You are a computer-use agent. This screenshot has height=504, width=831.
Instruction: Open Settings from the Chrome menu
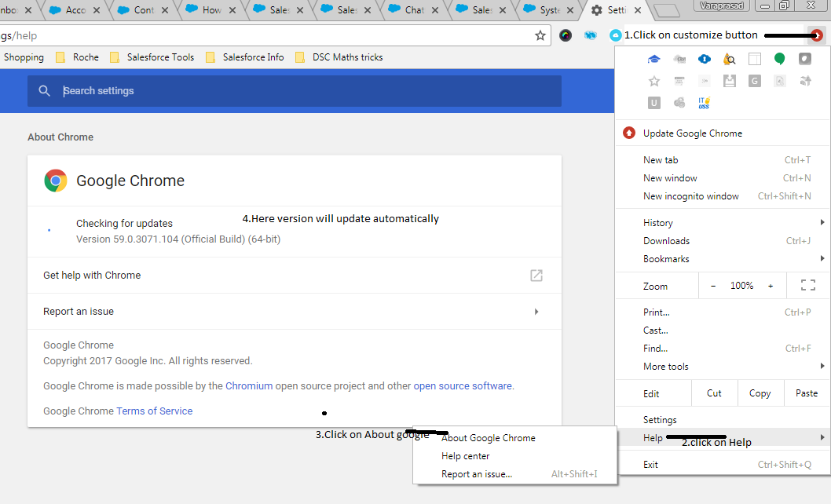click(x=723, y=420)
